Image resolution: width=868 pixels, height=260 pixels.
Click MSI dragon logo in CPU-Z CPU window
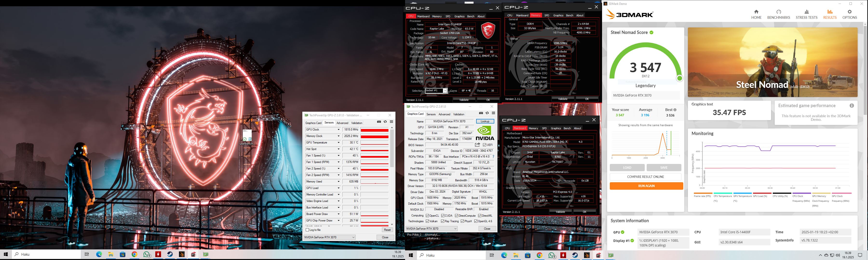click(488, 30)
